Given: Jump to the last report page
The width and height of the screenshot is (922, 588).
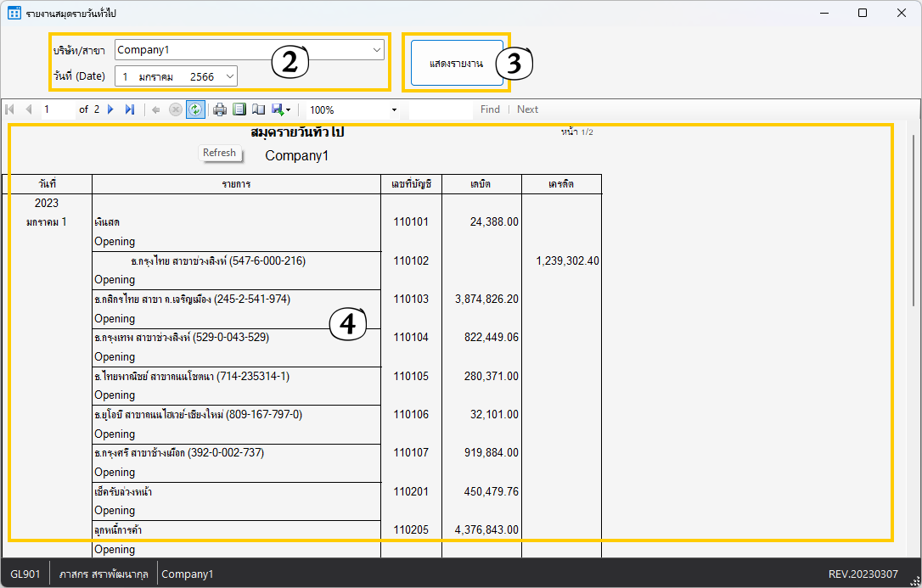Looking at the screenshot, I should (x=130, y=109).
